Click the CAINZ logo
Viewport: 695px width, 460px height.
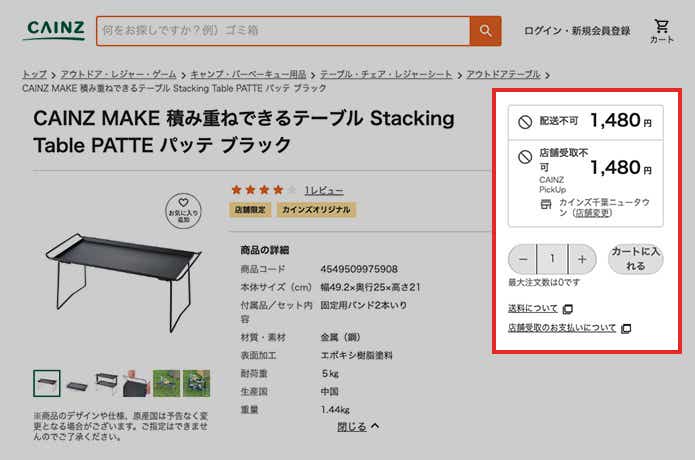tap(55, 30)
